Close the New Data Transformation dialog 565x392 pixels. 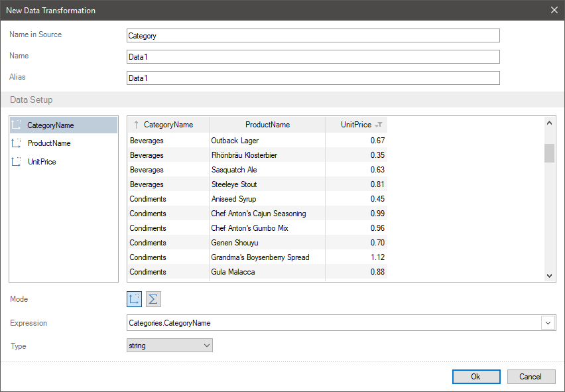click(554, 10)
